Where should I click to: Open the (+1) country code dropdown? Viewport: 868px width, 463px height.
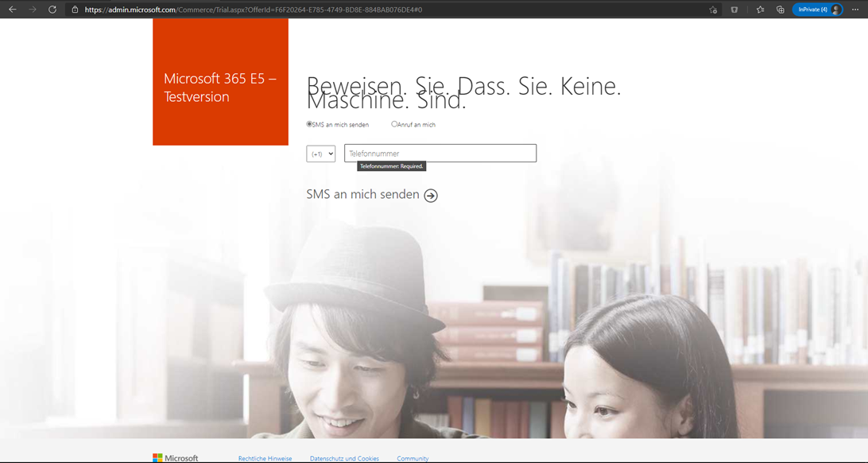(x=320, y=154)
